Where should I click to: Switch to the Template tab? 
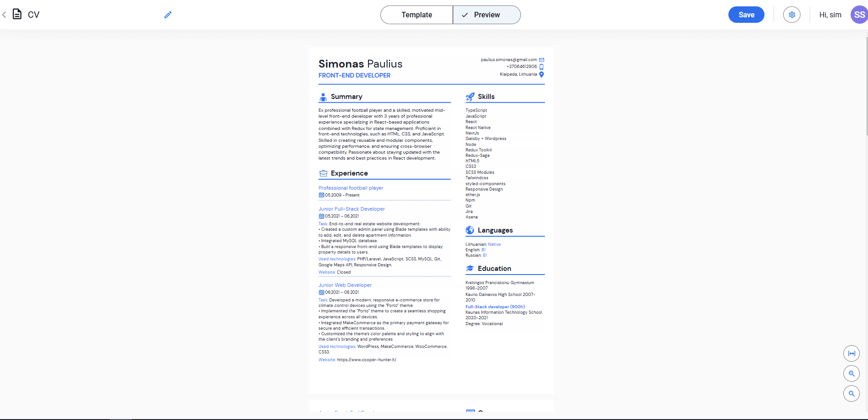pos(416,15)
